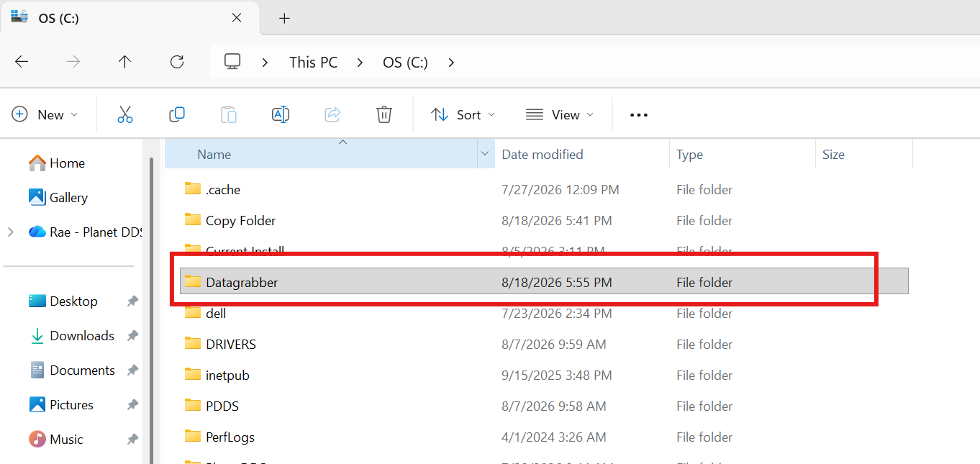
Task: Open the Sort dropdown menu
Action: (463, 114)
